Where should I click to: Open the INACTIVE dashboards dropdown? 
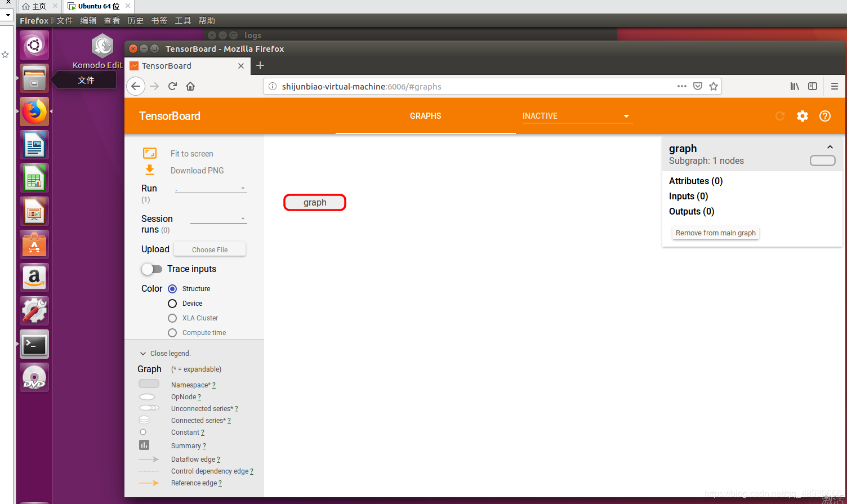pos(577,116)
